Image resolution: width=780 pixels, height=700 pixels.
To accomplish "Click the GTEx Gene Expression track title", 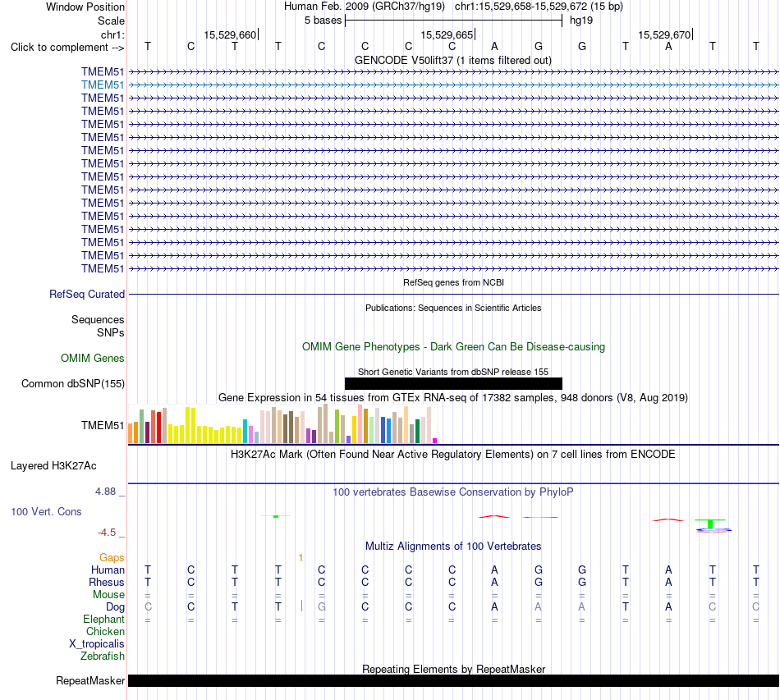I will click(x=453, y=398).
